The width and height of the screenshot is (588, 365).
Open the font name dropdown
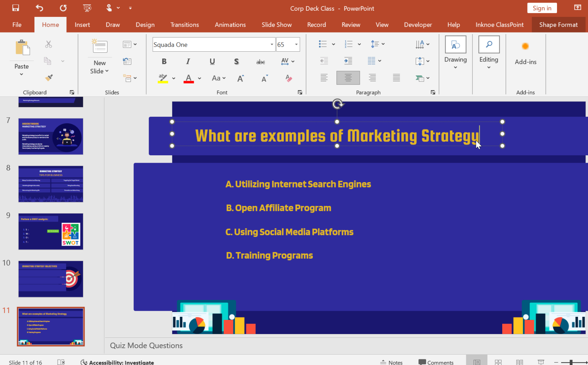271,44
